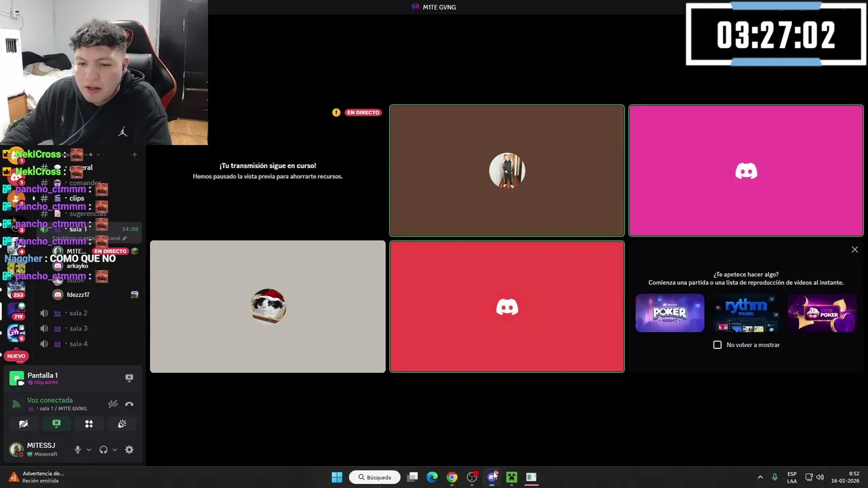868x488 pixels.
Task: Click the yellow warning icon by EN DIRECTO
Action: [336, 113]
